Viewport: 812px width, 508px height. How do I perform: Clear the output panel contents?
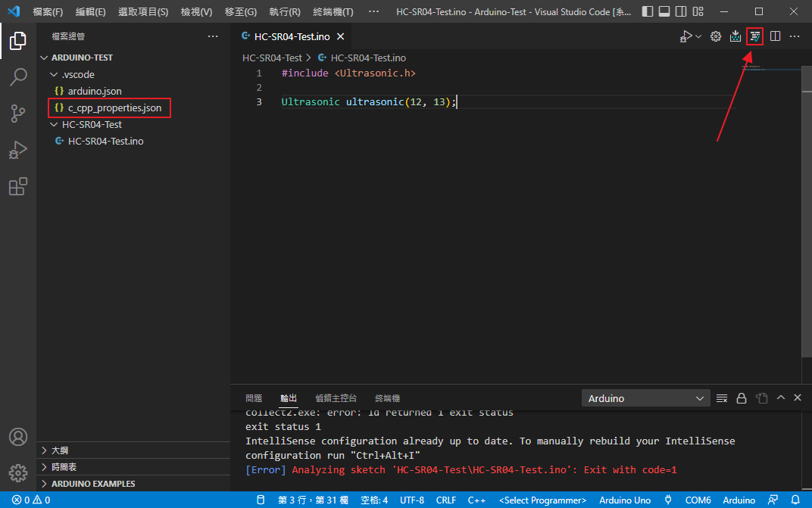[722, 398]
